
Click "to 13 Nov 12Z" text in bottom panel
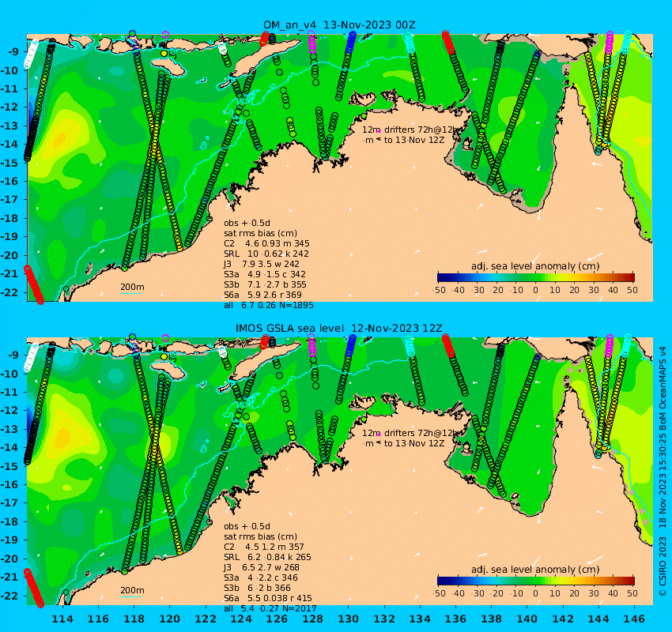[414, 444]
